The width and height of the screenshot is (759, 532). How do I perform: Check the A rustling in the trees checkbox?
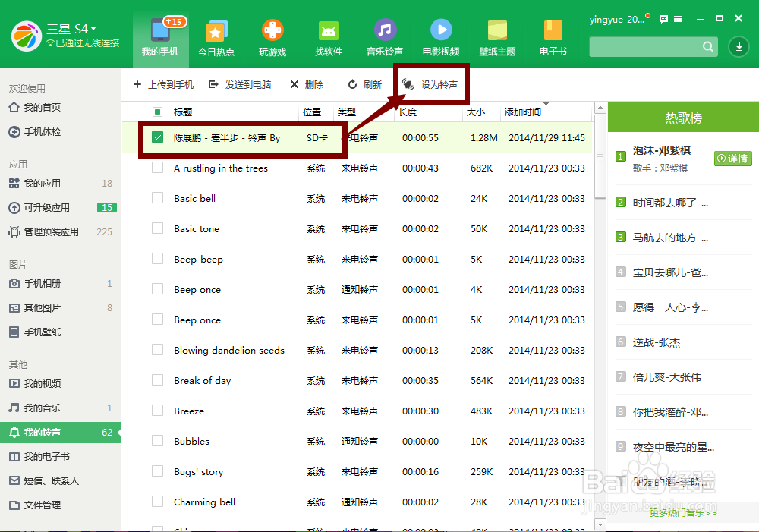coord(157,168)
